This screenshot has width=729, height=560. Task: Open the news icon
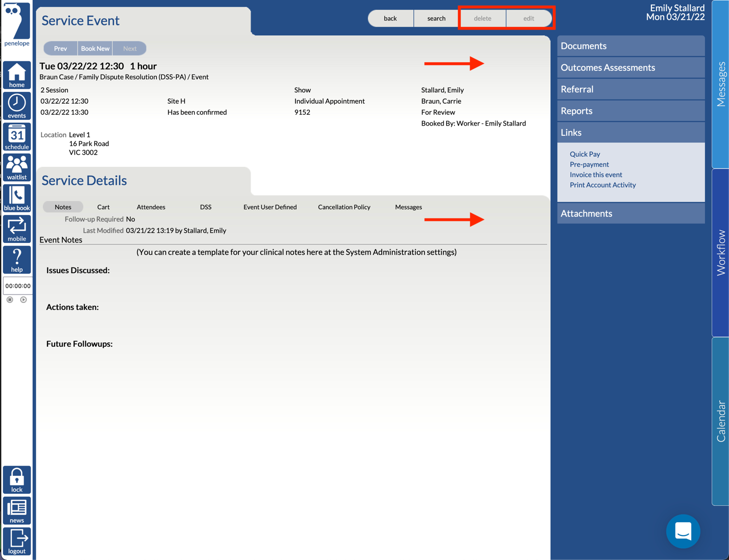[17, 510]
